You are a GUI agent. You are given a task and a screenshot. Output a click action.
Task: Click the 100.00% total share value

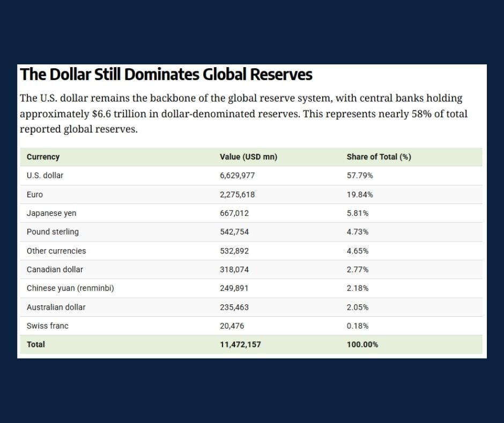[362, 345]
